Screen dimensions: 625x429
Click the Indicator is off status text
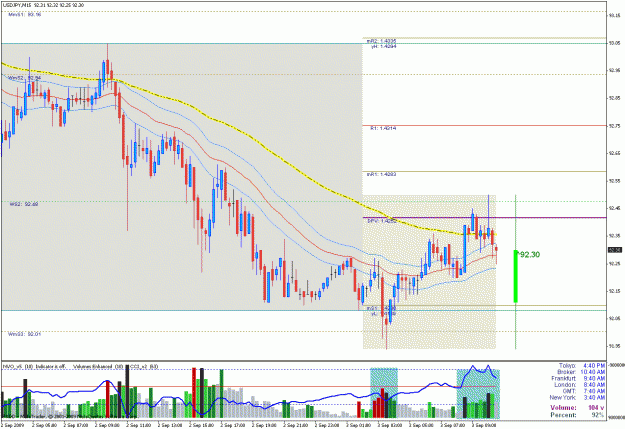(50, 366)
